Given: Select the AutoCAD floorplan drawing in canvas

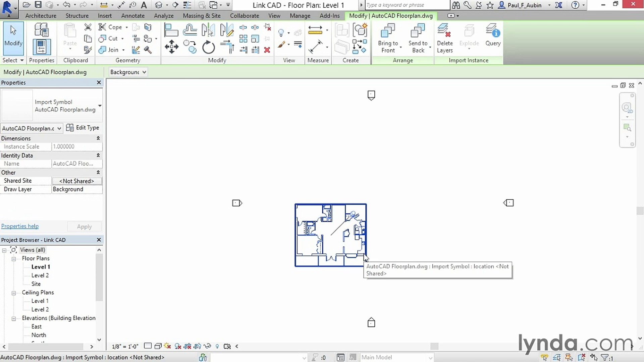Looking at the screenshot, I should point(330,235).
